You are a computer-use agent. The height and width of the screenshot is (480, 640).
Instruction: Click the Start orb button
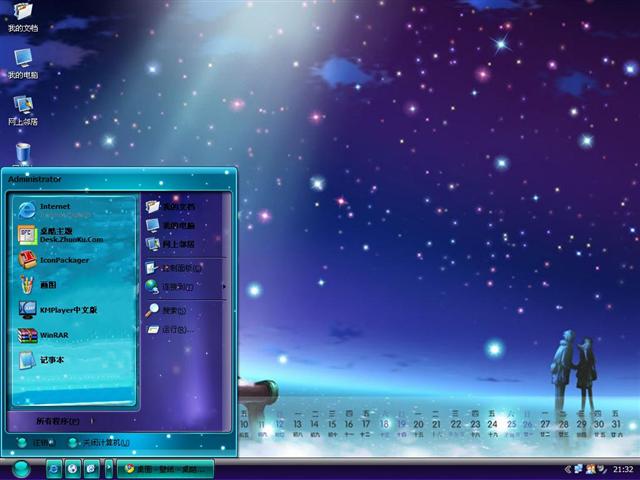(21, 469)
